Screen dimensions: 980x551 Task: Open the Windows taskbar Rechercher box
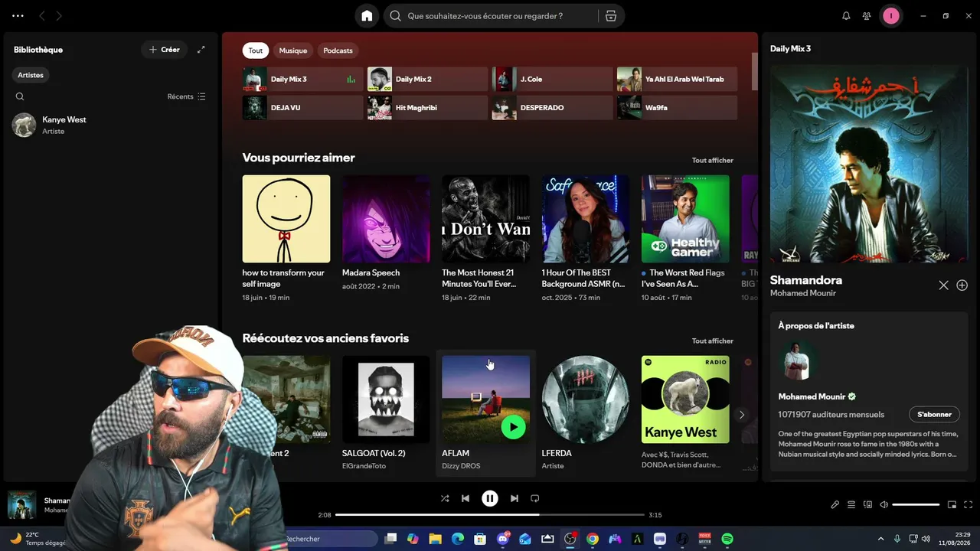tap(329, 539)
